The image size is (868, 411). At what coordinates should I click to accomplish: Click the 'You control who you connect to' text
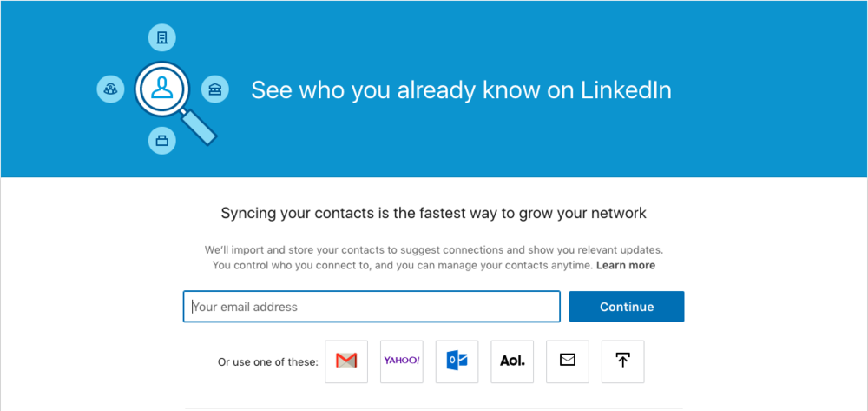403,265
